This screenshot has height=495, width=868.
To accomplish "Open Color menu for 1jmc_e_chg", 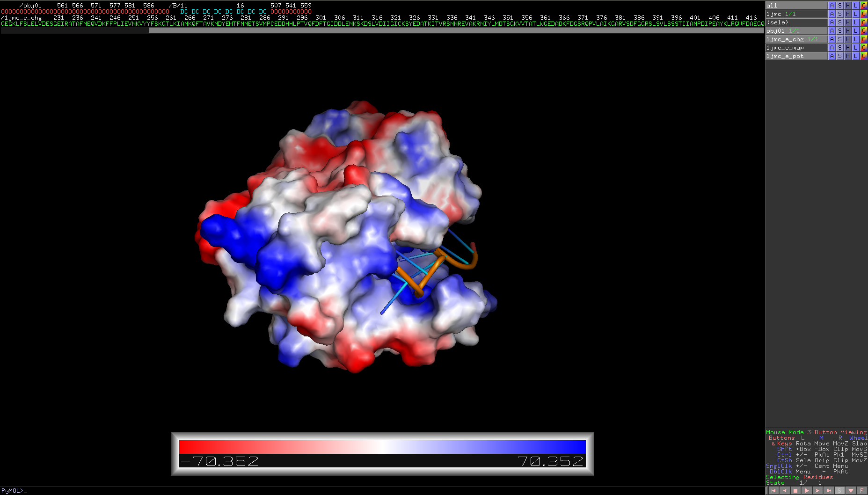I will pyautogui.click(x=864, y=39).
